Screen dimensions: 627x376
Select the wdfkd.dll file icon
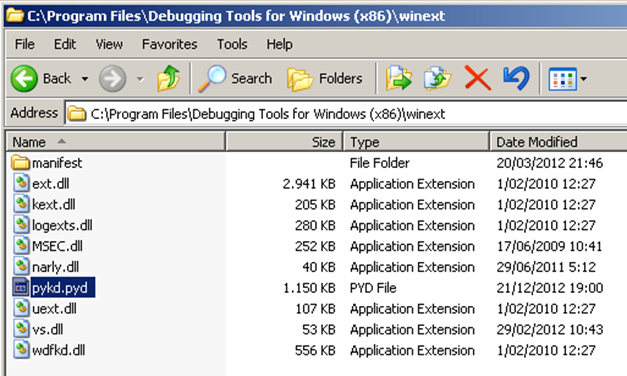(21, 350)
